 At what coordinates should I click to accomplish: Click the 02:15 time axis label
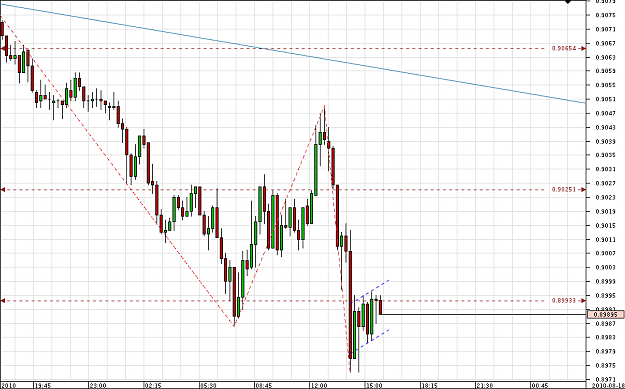pos(153,385)
